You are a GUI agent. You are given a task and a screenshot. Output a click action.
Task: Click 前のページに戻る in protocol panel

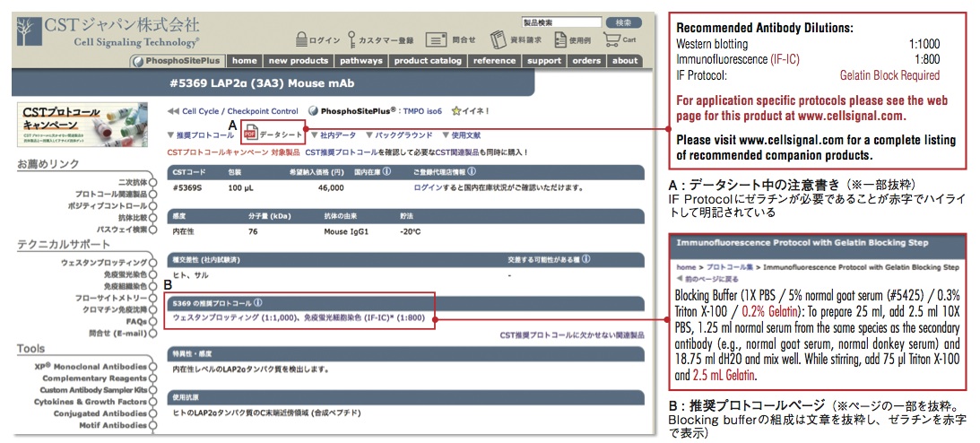[713, 279]
